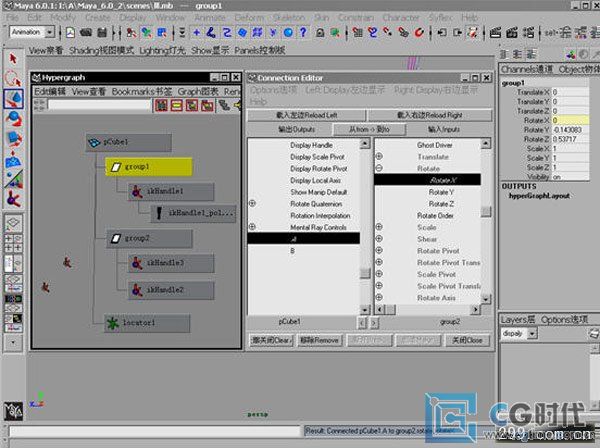Screen dimensions: 600x448
Task: Select the ikHandle3 node in Hypergraph
Action: (x=171, y=263)
